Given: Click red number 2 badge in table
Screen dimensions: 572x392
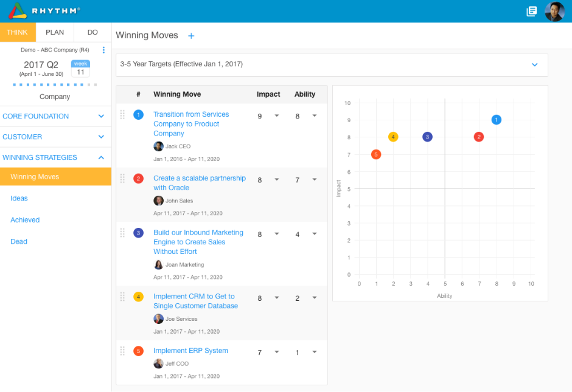Looking at the screenshot, I should point(138,179).
